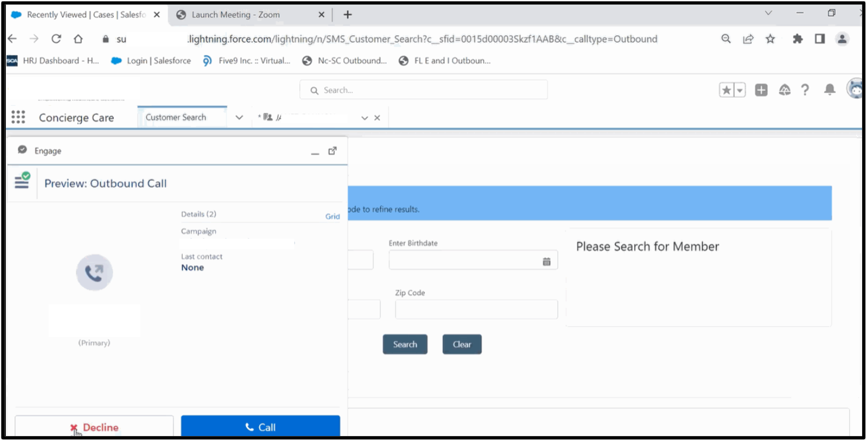Select the Customer Search tab

click(176, 117)
